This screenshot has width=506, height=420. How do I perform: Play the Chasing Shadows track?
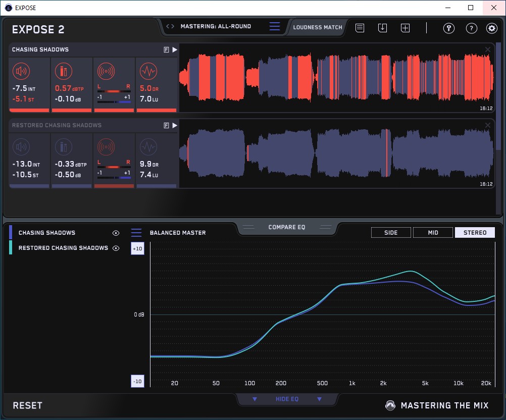[174, 50]
